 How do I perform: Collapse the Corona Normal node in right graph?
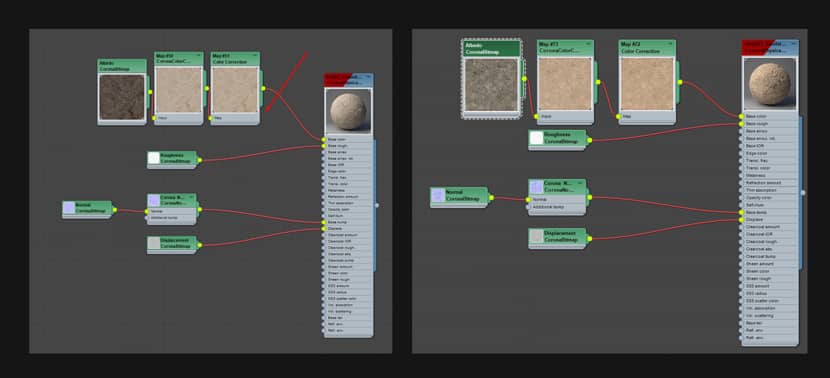tap(581, 183)
